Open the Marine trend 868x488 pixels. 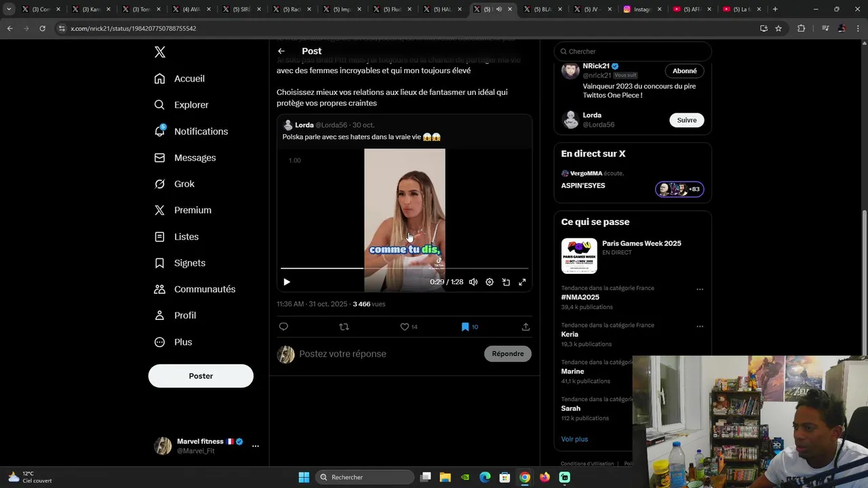(x=572, y=371)
